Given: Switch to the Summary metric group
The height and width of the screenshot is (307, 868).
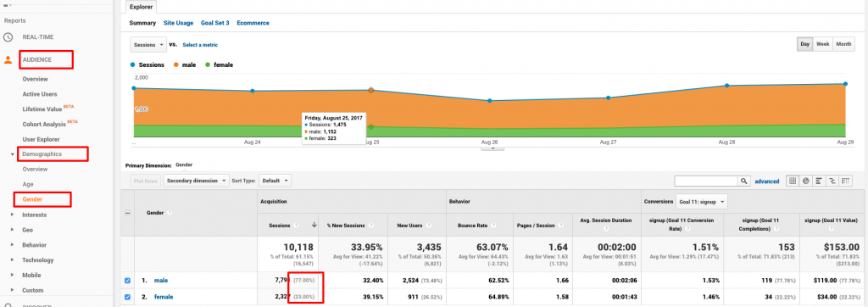Looking at the screenshot, I should (x=142, y=23).
